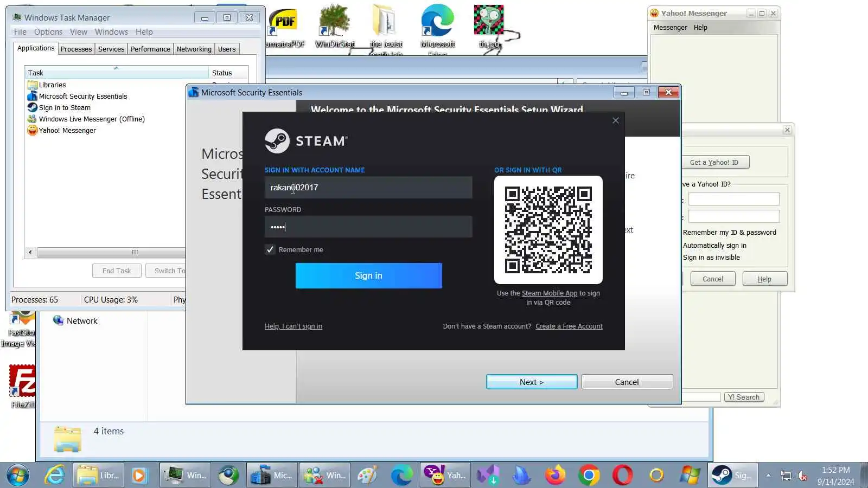Screen dimensions: 868x488
Task: Open the Help menu in Yahoo Messenger
Action: click(x=700, y=28)
